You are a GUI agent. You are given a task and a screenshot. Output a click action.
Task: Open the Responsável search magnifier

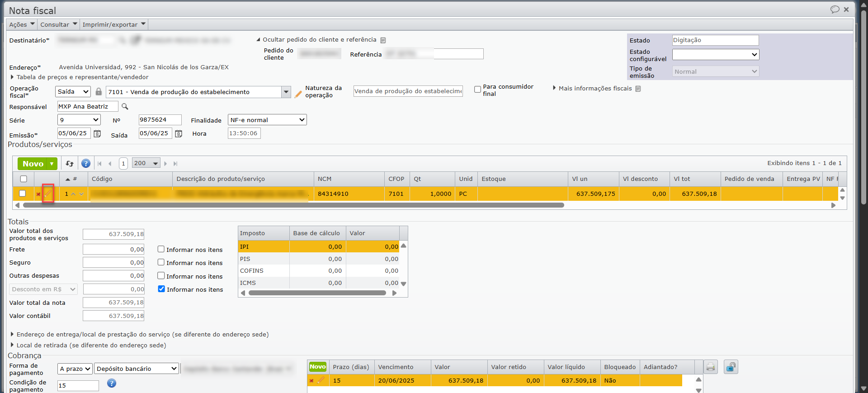(x=125, y=107)
